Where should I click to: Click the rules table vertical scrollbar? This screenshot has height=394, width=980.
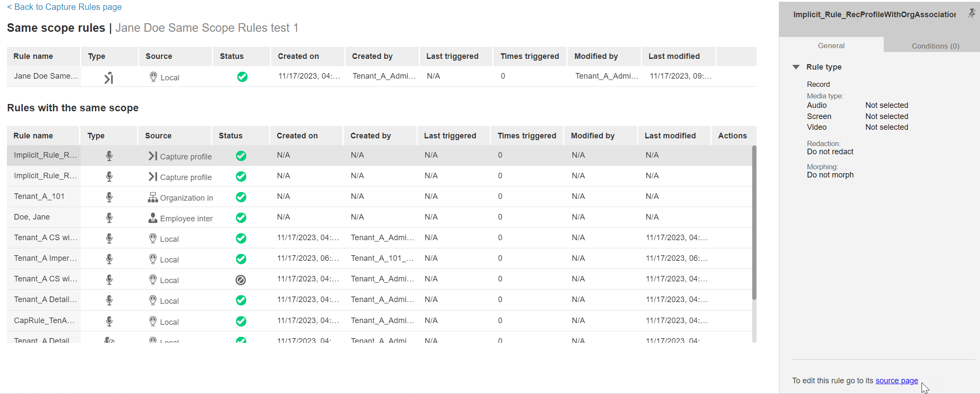click(x=754, y=223)
